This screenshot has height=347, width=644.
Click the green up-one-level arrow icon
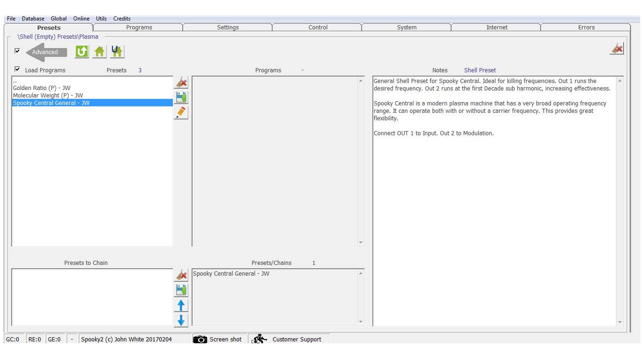(x=82, y=51)
